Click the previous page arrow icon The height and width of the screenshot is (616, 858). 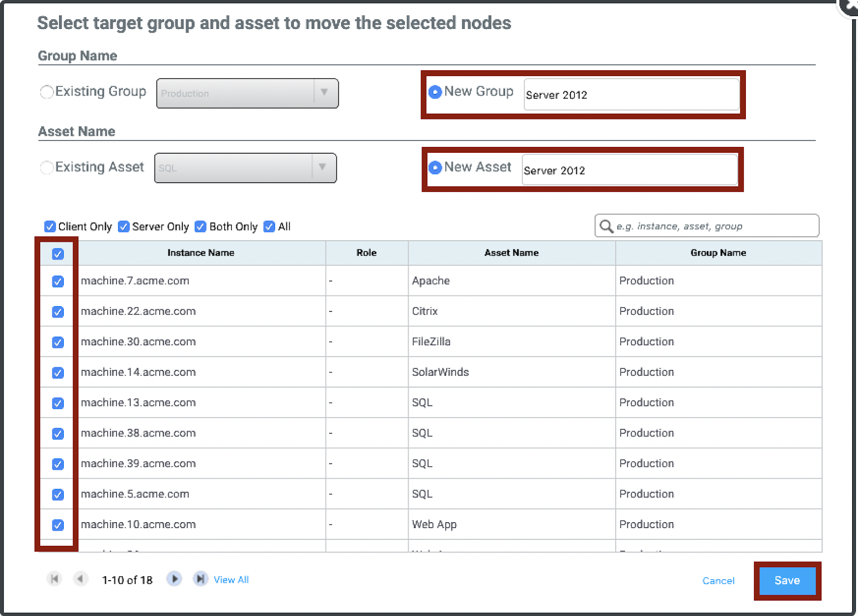click(x=80, y=579)
